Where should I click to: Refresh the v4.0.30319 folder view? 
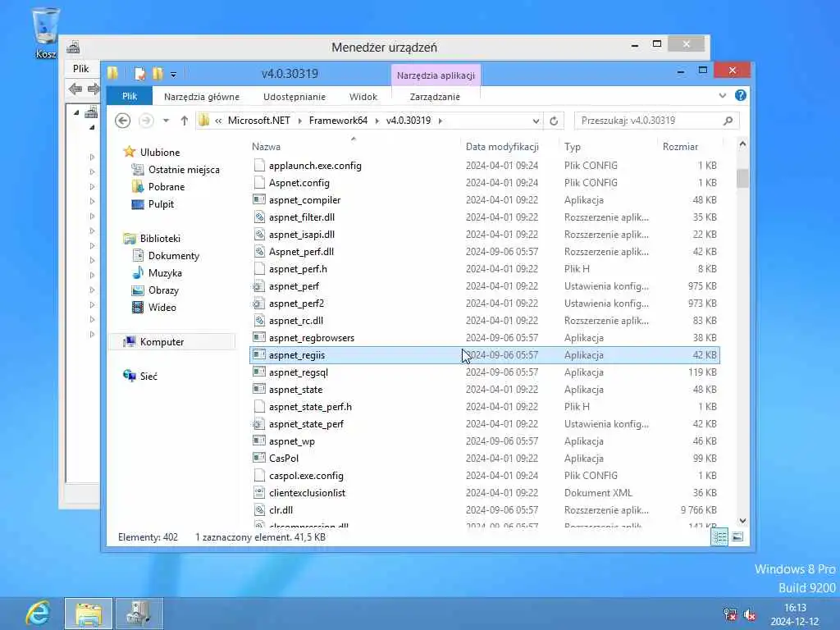coord(554,121)
